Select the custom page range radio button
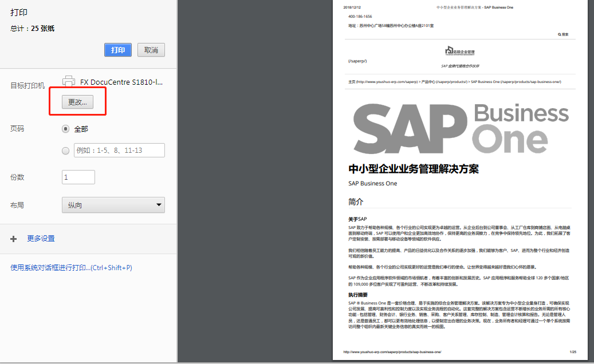Image resolution: width=594 pixels, height=364 pixels. click(x=65, y=151)
